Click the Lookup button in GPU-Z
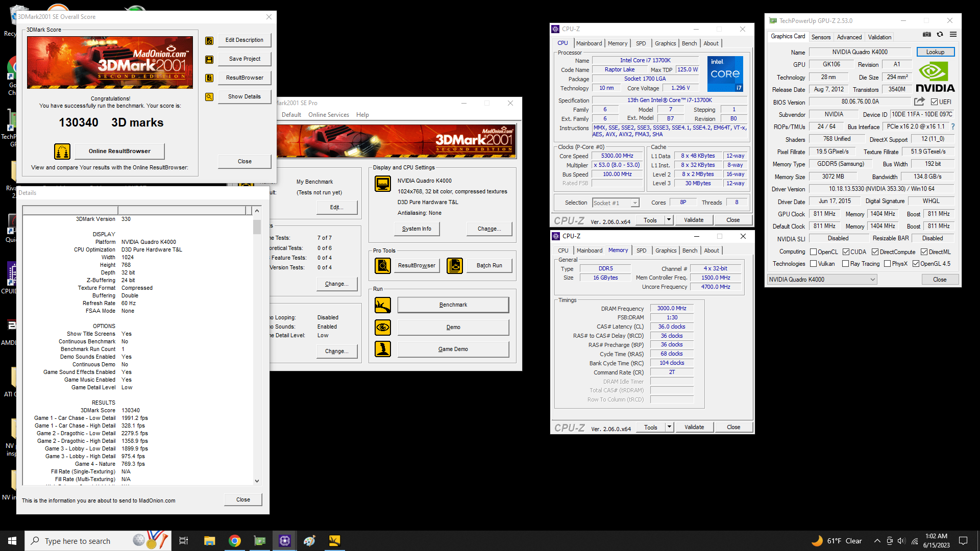This screenshot has height=551, width=980. pos(935,52)
